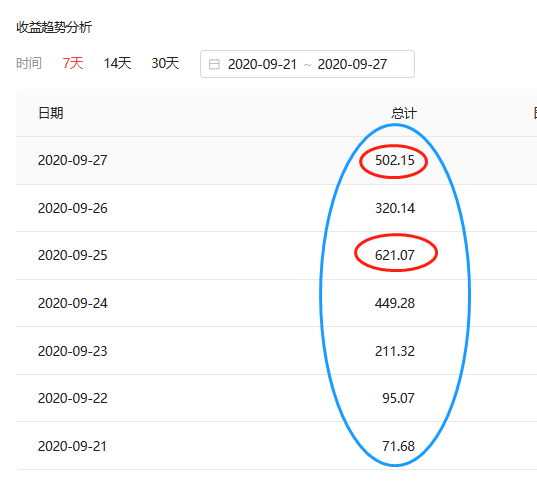This screenshot has width=537, height=490.
Task: Click the total value 502.15
Action: point(395,160)
